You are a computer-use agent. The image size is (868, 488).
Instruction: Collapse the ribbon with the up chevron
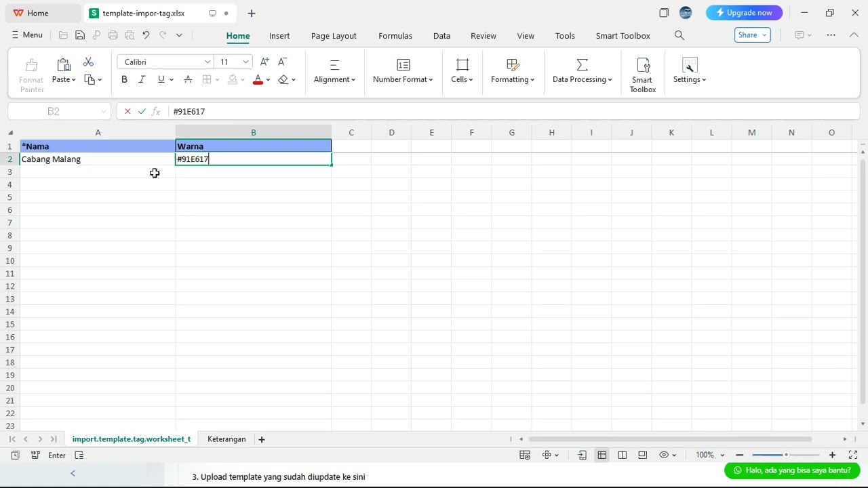tap(854, 35)
